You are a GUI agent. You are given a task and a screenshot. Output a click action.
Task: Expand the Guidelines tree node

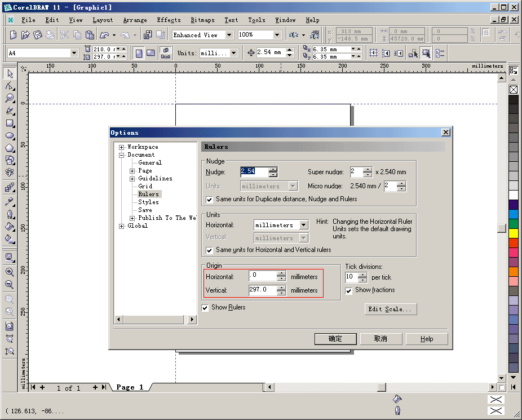coord(132,179)
